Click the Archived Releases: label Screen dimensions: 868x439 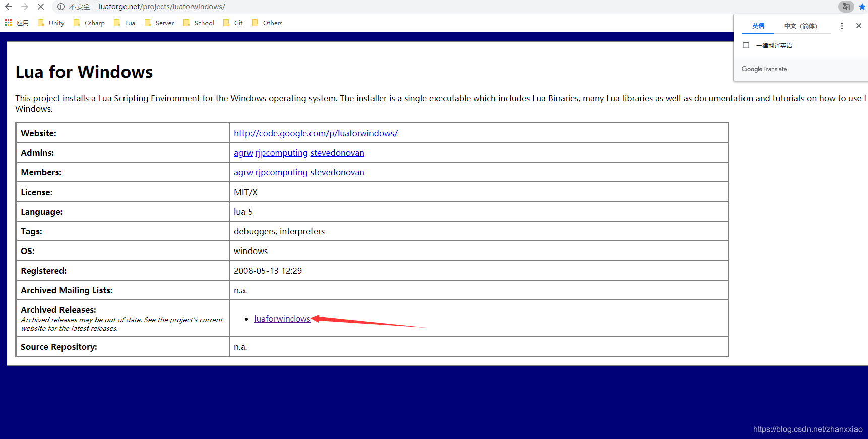click(58, 310)
